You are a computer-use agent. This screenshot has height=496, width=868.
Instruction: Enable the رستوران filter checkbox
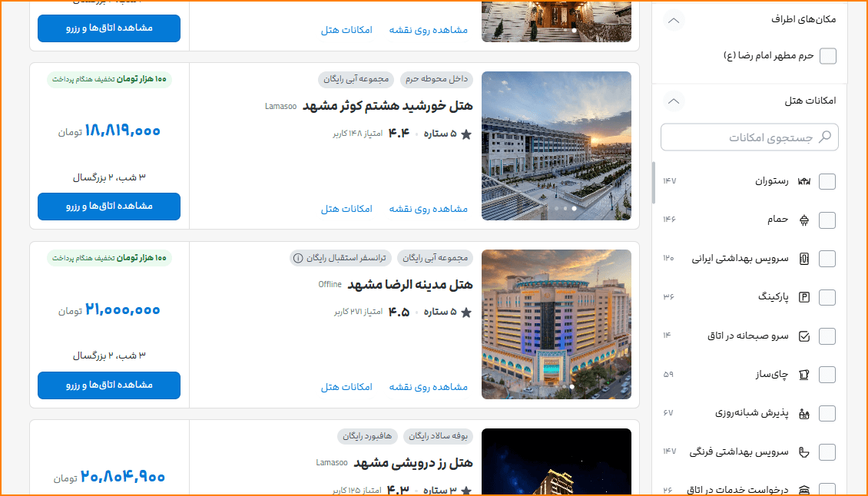(827, 182)
